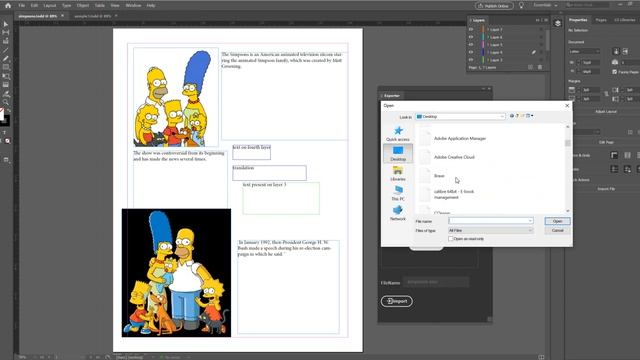640x360 pixels.
Task: Open Libraries in the Open dialog sidebar
Action: click(398, 173)
